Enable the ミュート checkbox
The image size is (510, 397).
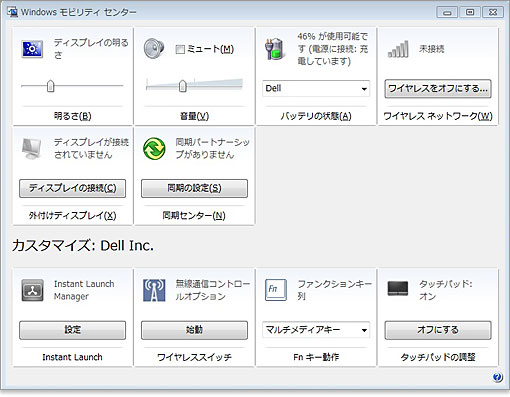[180, 50]
